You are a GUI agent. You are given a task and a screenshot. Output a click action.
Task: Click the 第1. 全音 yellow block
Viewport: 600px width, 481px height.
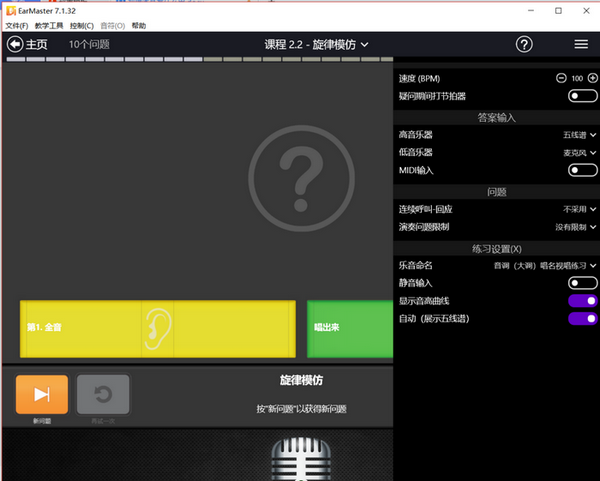coord(158,329)
